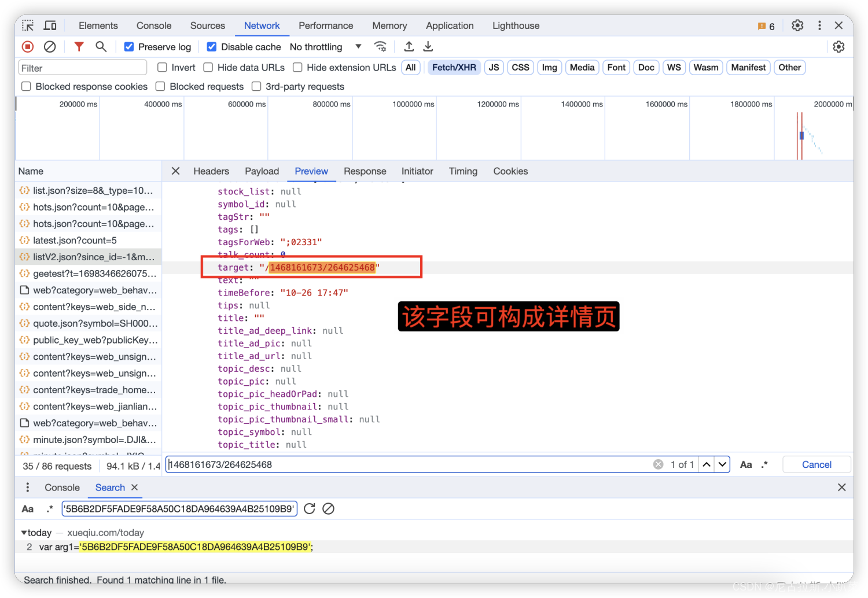Activate the inspect element picker icon
Screen dimensions: 868x598
pyautogui.click(x=28, y=25)
